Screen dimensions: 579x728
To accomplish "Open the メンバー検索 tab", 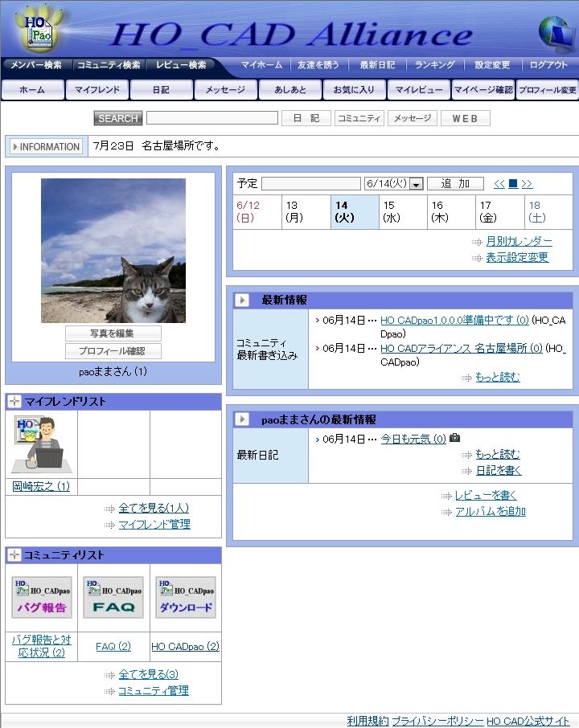I will (36, 65).
